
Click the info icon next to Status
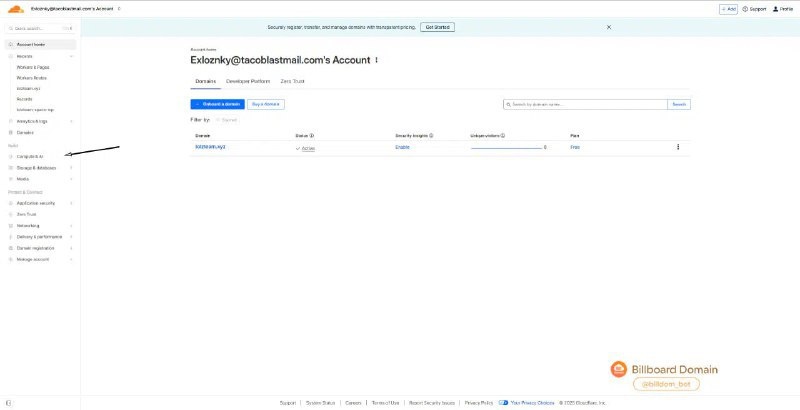pos(312,136)
